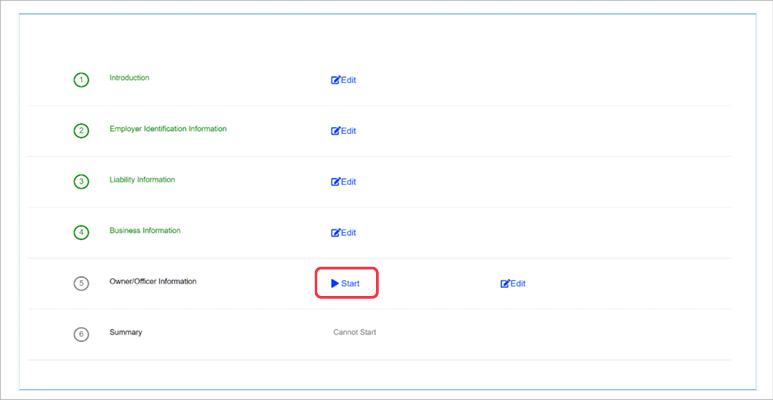Click the Owner/Officer Information label
The image size is (773, 400).
[x=153, y=282]
